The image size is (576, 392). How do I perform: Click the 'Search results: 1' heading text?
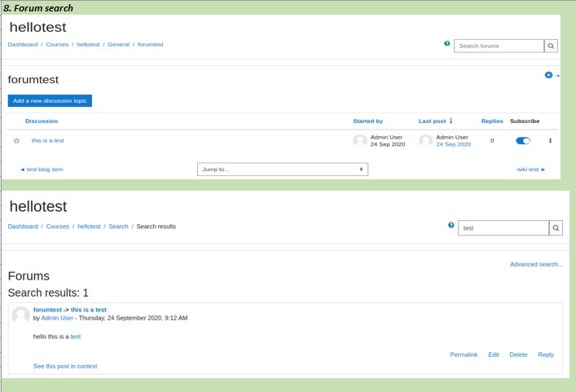[x=48, y=293]
